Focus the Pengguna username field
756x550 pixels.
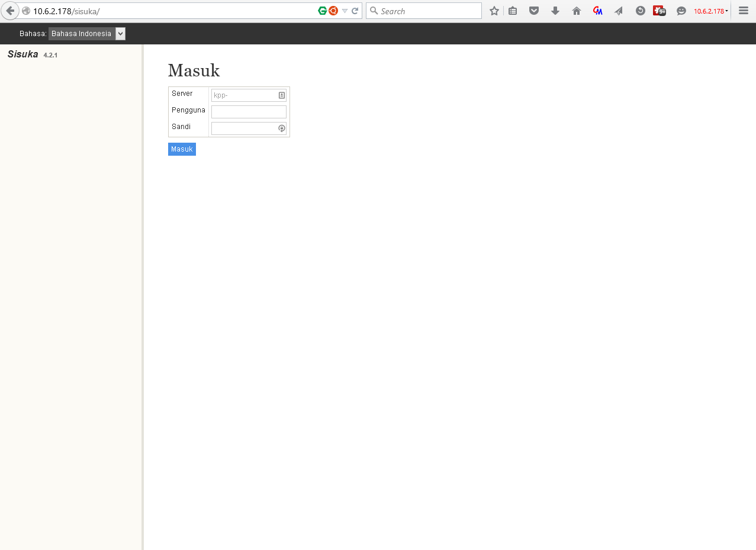click(x=249, y=112)
